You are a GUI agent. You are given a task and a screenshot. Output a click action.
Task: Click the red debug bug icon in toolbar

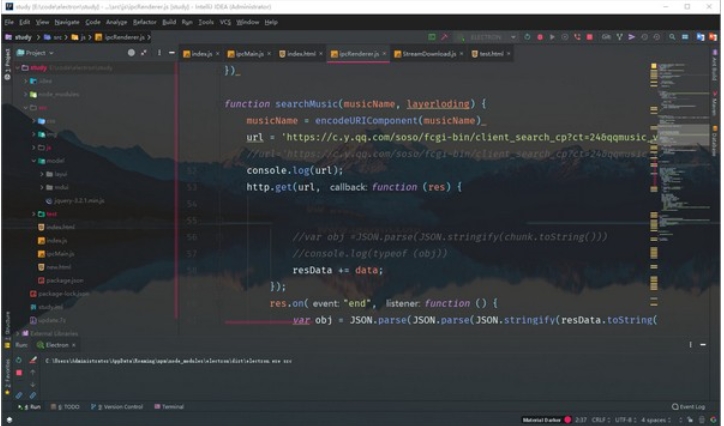click(540, 37)
